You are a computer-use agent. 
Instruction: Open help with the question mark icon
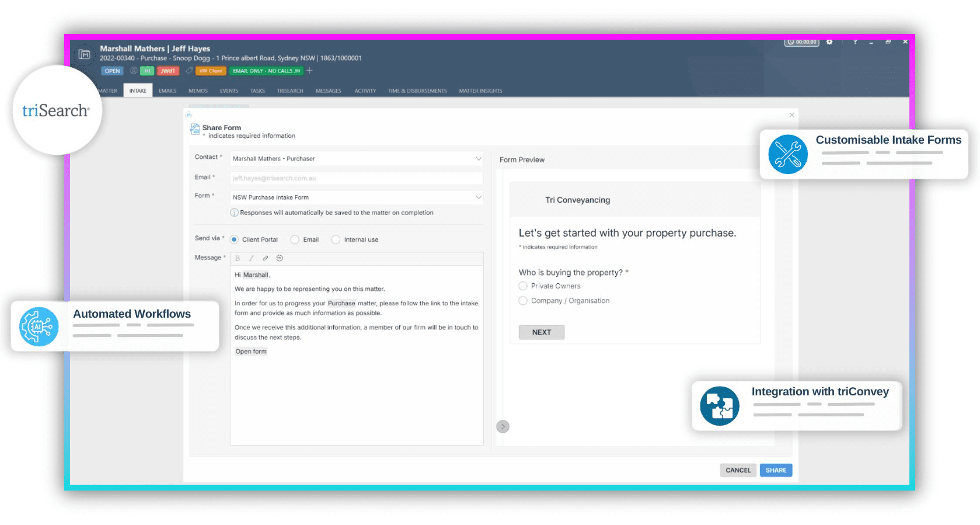tap(855, 42)
